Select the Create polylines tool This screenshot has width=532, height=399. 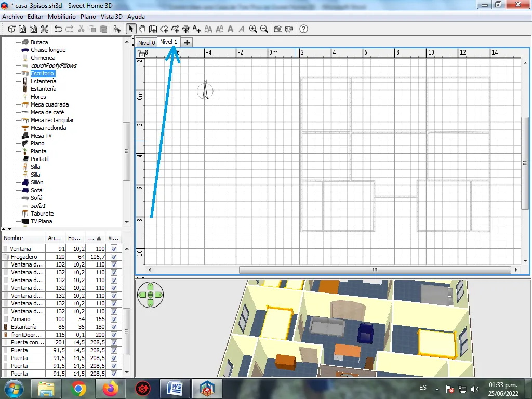tap(175, 29)
